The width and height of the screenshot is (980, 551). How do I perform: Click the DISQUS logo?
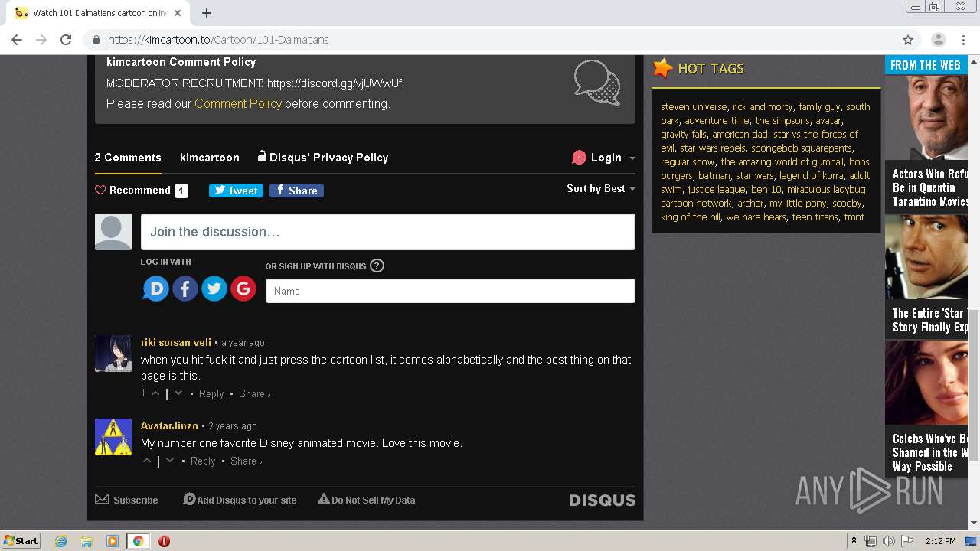pyautogui.click(x=603, y=500)
